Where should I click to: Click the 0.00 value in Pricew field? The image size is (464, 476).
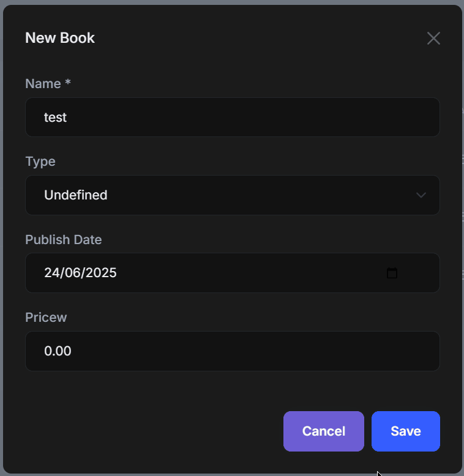(58, 351)
